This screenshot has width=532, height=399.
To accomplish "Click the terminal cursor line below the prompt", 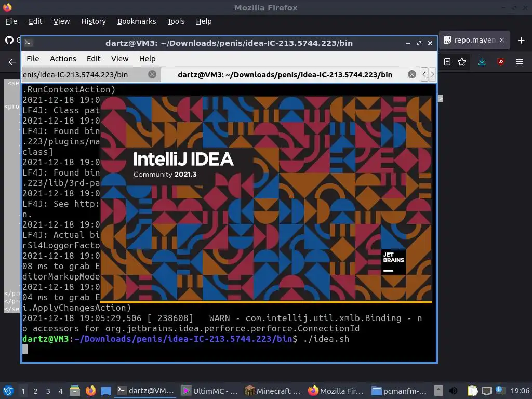I will (x=25, y=349).
